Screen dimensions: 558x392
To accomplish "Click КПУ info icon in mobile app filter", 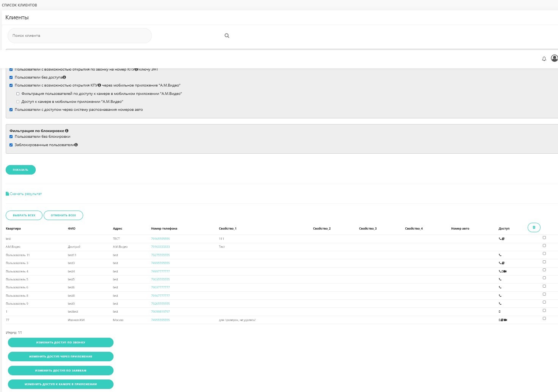I will (99, 85).
